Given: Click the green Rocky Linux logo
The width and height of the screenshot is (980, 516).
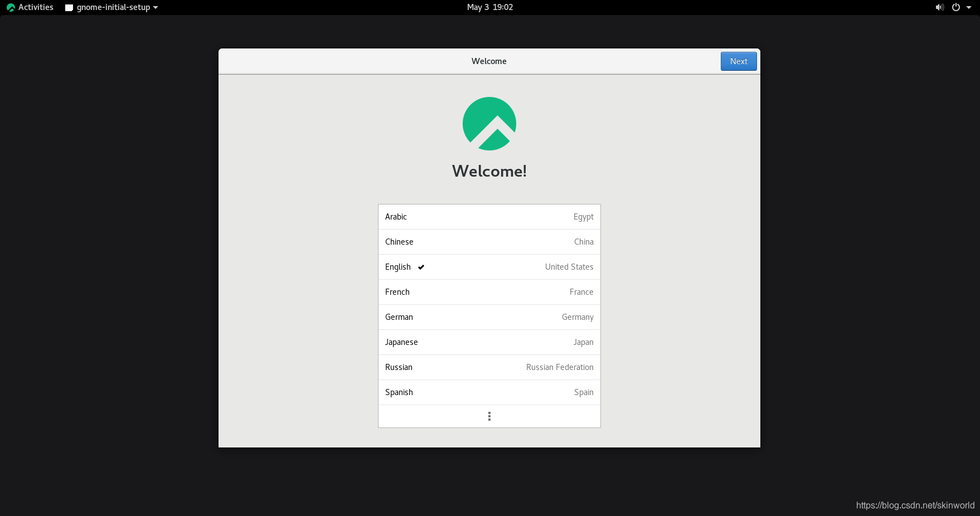Looking at the screenshot, I should [x=489, y=124].
